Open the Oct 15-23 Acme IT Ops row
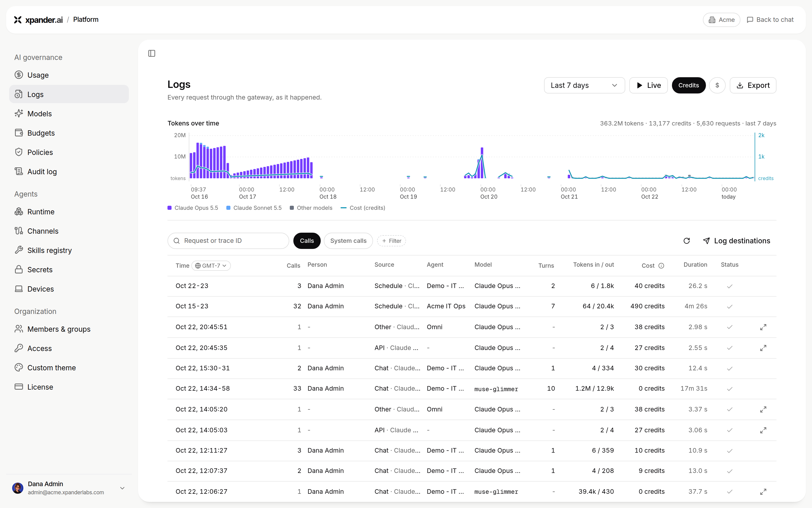The image size is (812, 508). (472, 306)
